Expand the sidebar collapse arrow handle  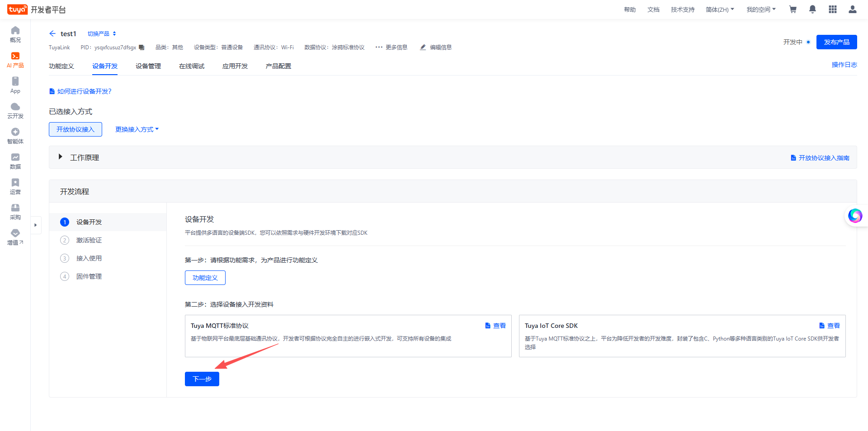[36, 225]
